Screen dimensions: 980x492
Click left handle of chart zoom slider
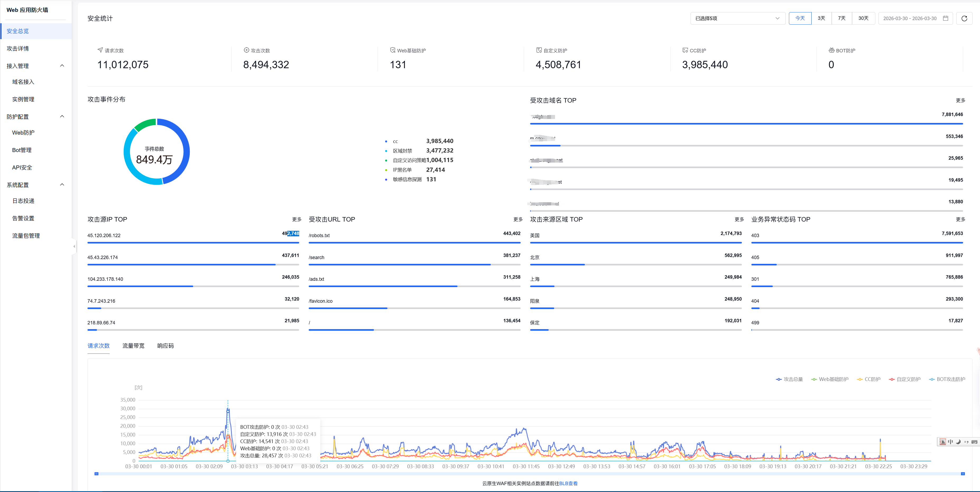[x=96, y=473]
